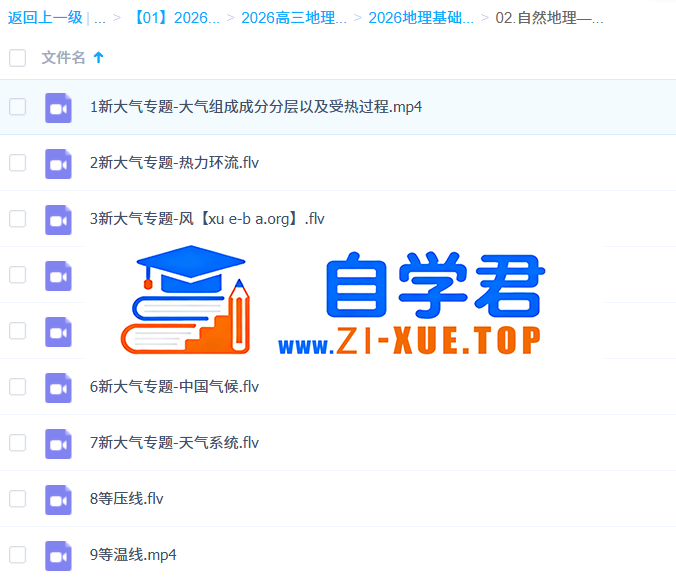Viewport: 676px width, 579px height.
Task: Open 2新大气专题-热力环流.flv
Action: tap(174, 163)
